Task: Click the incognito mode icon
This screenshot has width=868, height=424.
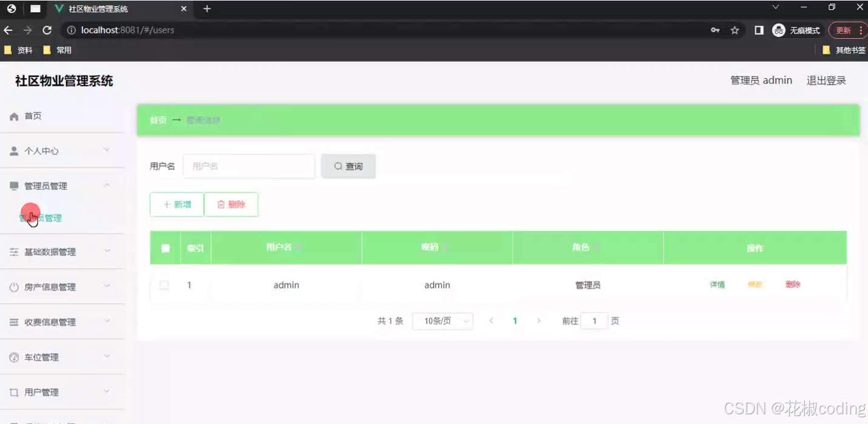Action: pos(779,30)
